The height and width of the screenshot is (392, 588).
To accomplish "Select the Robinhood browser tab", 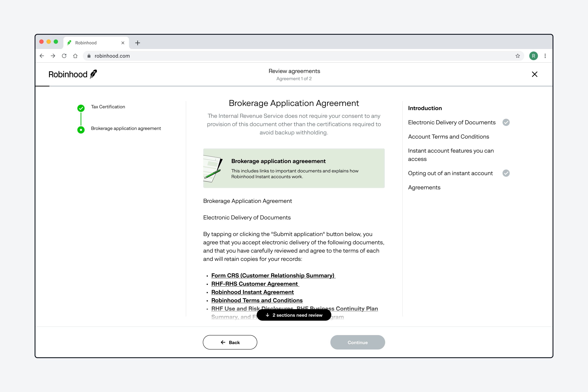I will [x=96, y=43].
